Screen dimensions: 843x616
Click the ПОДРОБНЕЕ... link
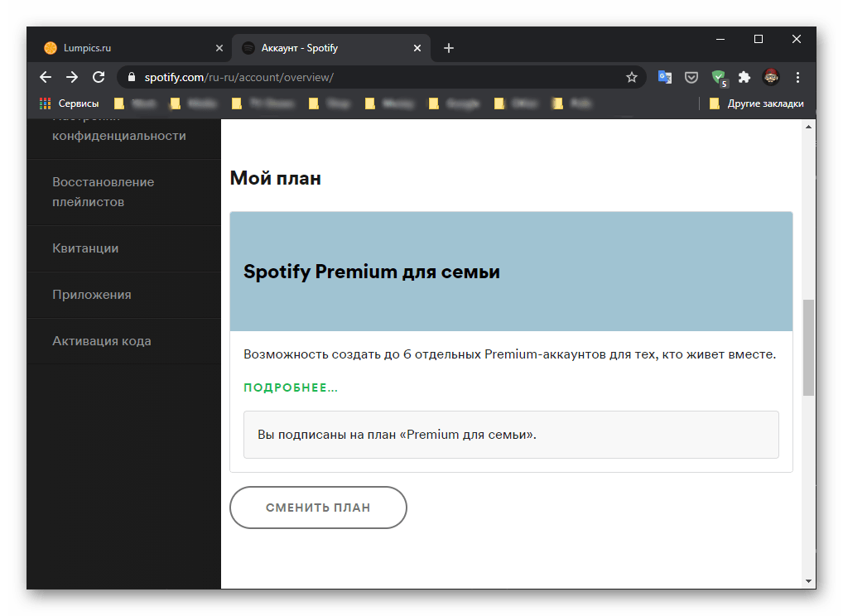click(x=291, y=387)
